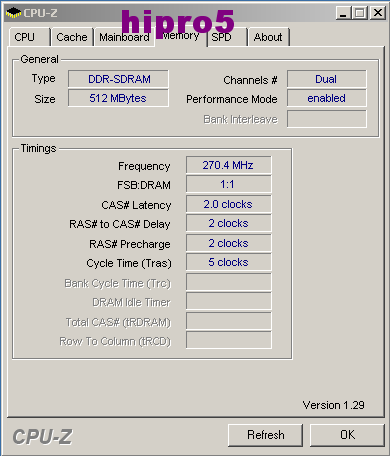
Task: Click the RAS# to CAS# Delay label
Action: (x=120, y=224)
